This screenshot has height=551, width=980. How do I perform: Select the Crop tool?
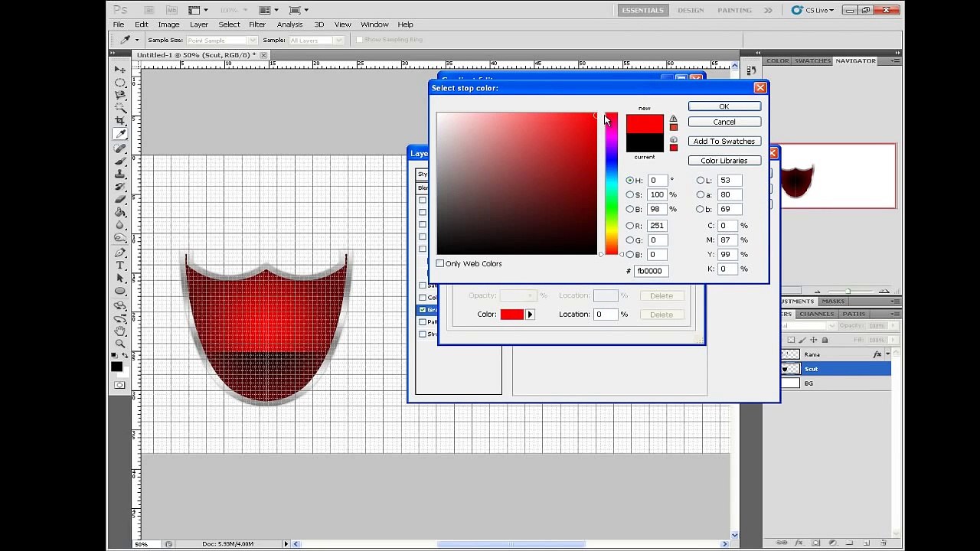(x=120, y=122)
